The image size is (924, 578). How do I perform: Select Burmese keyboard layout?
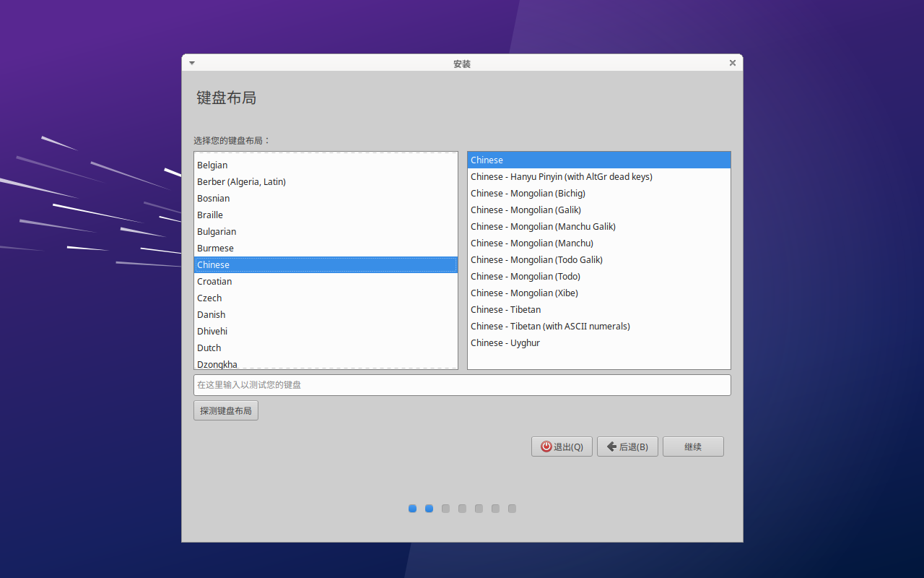(x=326, y=248)
